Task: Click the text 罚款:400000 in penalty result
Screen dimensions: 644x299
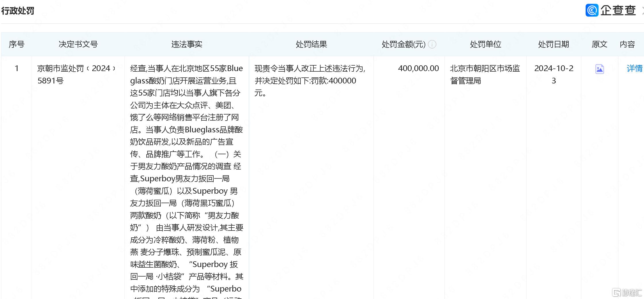Action: [x=333, y=81]
